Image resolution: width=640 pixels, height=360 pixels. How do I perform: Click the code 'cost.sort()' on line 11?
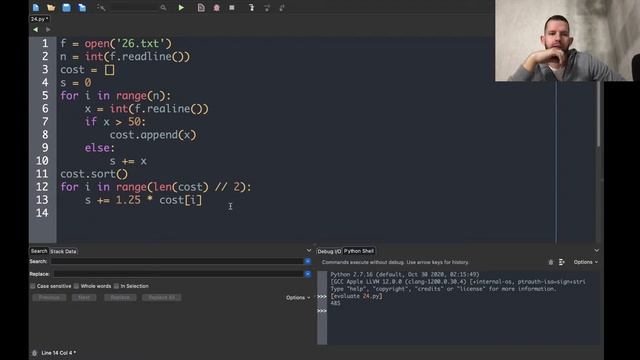94,174
